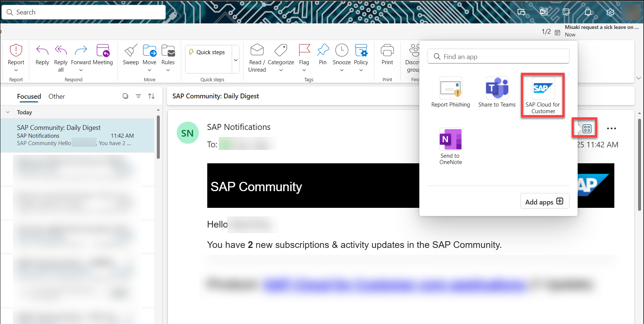644x324 pixels.
Task: Open Share to Teams app
Action: coord(497,92)
